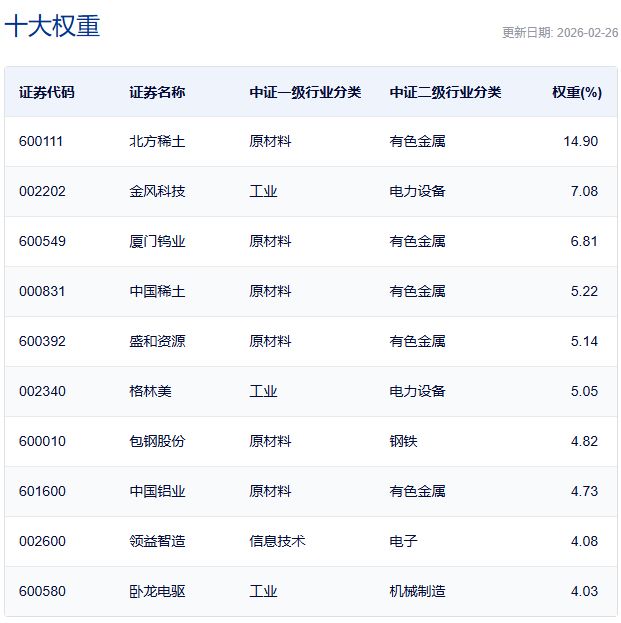Select the name 北方稀土

157,141
